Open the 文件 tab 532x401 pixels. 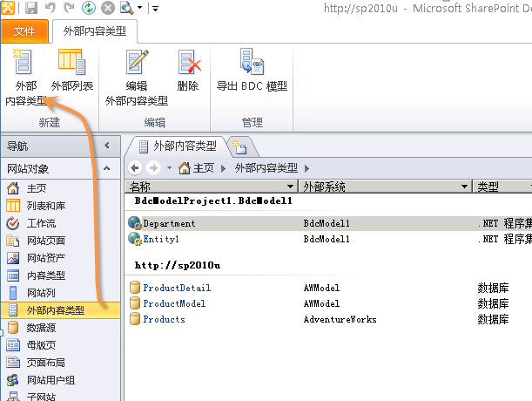[x=24, y=31]
